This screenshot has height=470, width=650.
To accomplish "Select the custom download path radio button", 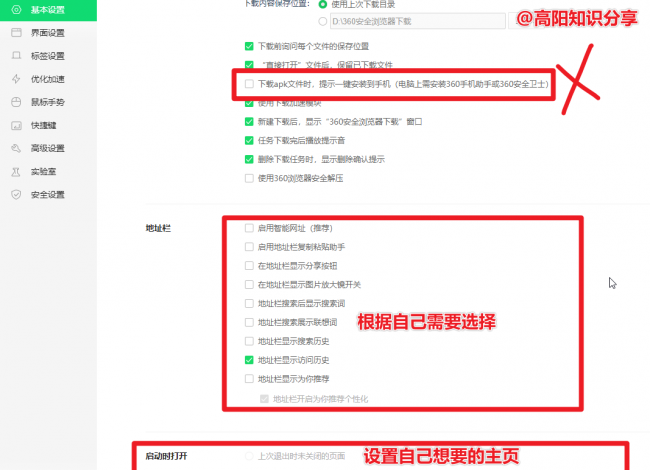I will pyautogui.click(x=323, y=21).
